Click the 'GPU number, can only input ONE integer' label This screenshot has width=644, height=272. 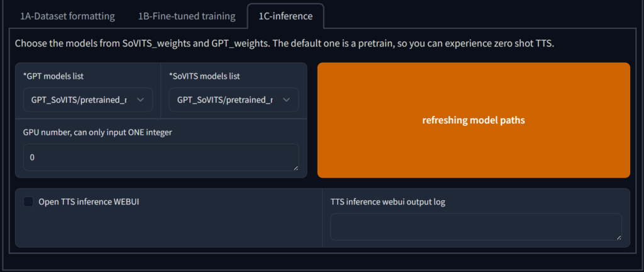tap(97, 132)
